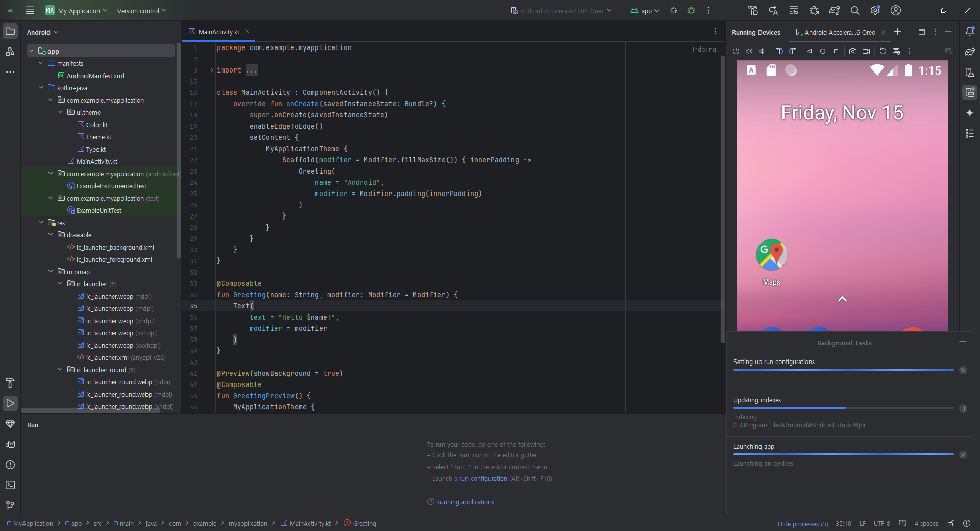This screenshot has width=980, height=531.
Task: Click emulator Volume Up icon
Action: click(749, 51)
